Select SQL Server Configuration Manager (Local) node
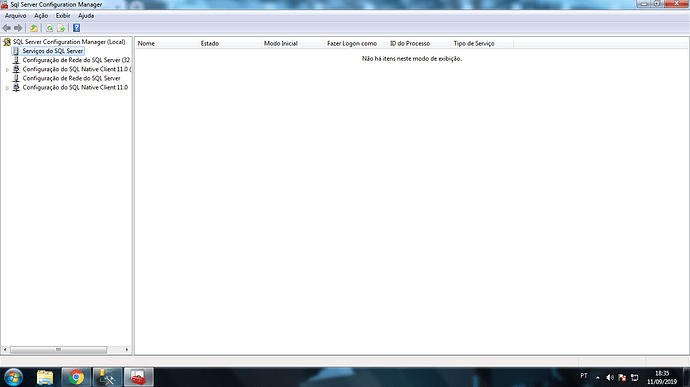Viewport: 690px width, 387px height. tap(69, 42)
